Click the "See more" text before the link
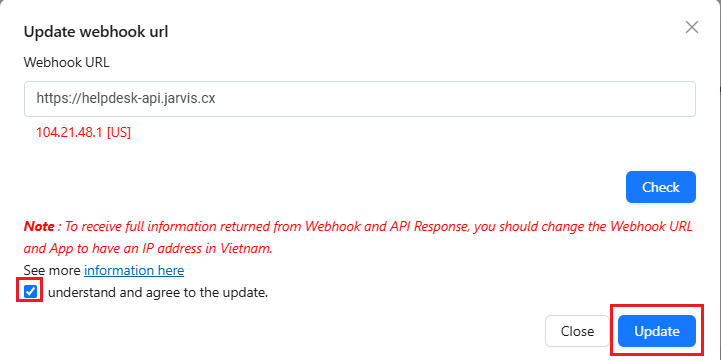Image resolution: width=721 pixels, height=360 pixels. [x=52, y=270]
